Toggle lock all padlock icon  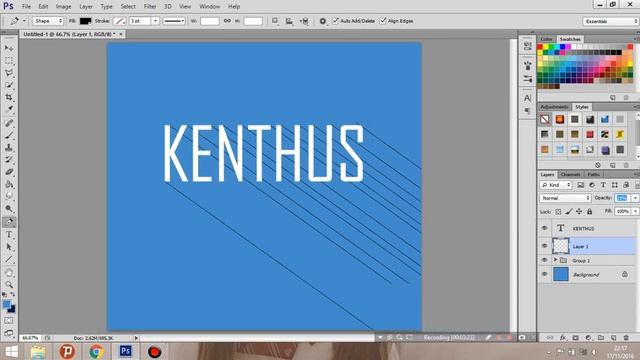(x=589, y=211)
